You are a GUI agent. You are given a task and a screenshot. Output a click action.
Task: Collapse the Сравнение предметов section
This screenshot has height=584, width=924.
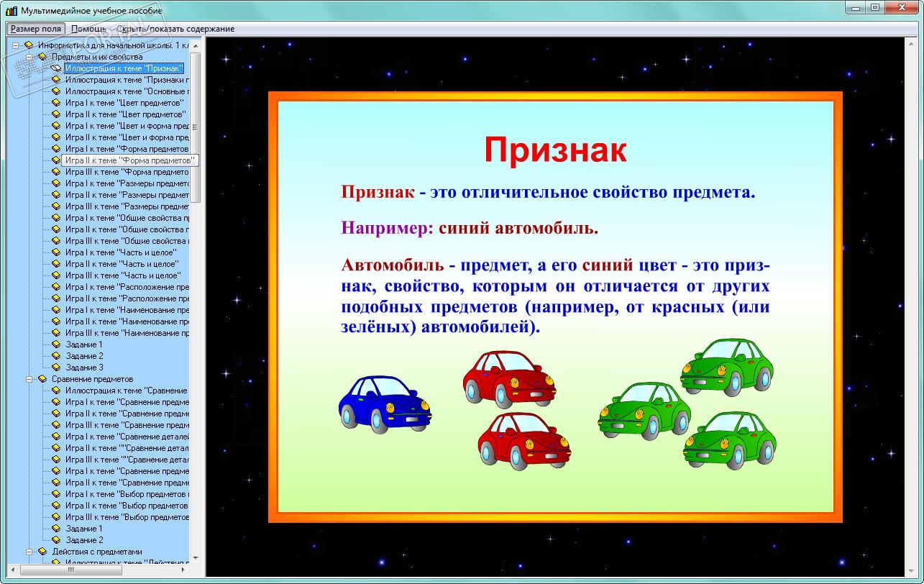[x=29, y=379]
